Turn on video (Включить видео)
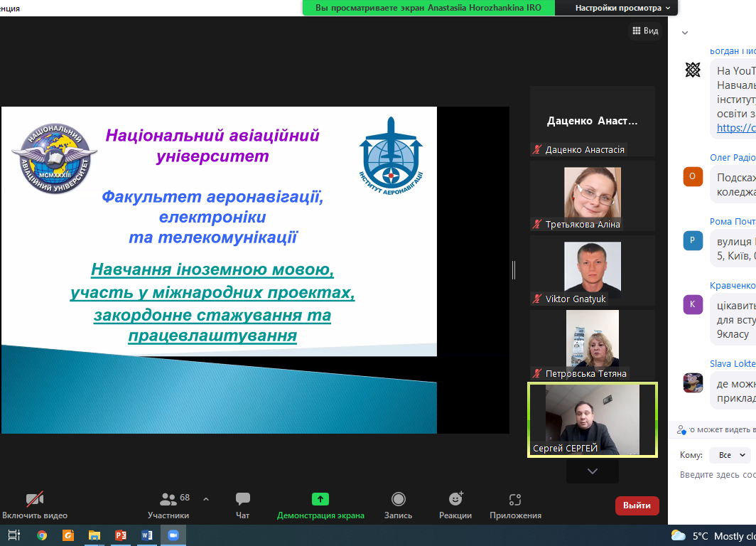Viewport: 756px width, 546px height. click(35, 500)
